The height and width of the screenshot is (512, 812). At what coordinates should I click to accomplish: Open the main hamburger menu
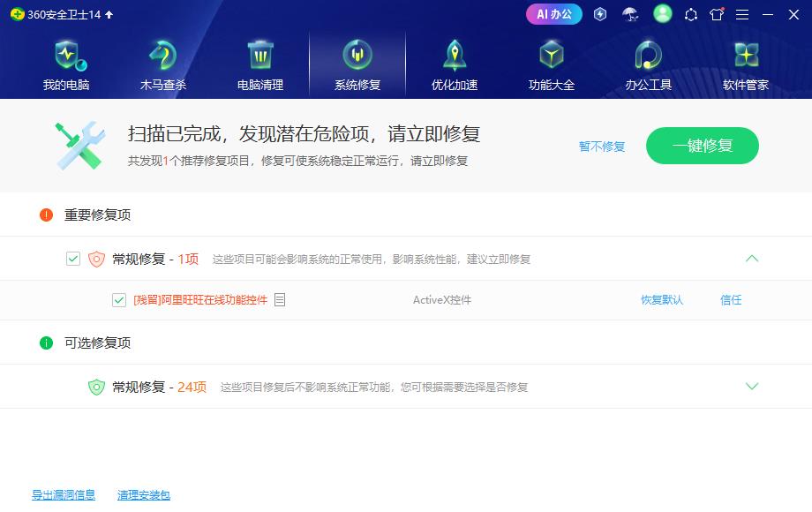tap(742, 14)
